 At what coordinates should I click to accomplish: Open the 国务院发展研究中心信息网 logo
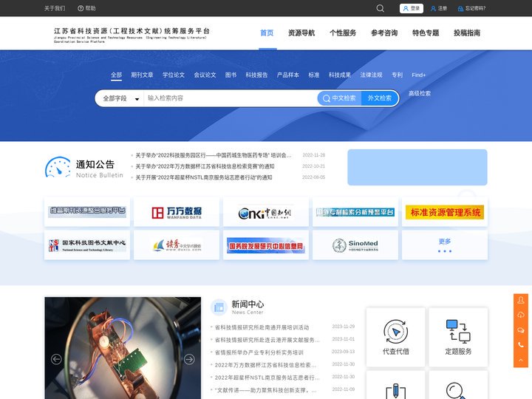[266, 245]
